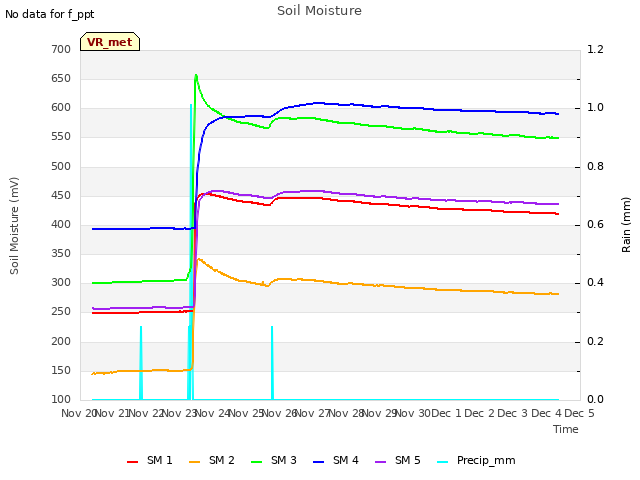
Task: Click the 650 tick label on left axis
Action: pos(61,78)
